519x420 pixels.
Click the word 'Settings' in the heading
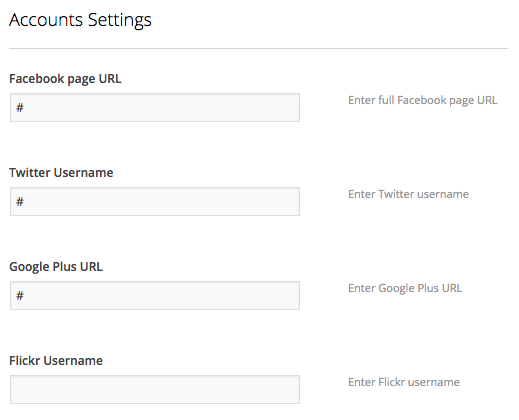(x=120, y=21)
